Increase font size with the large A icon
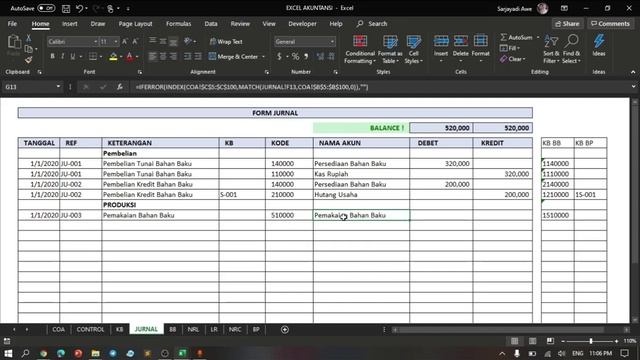Image resolution: width=640 pixels, height=360 pixels. pos(125,41)
